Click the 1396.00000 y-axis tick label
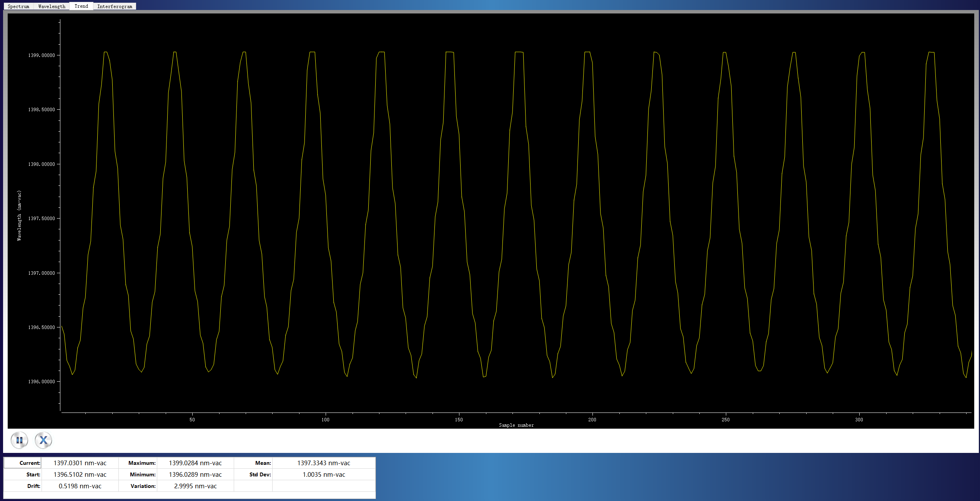Image resolution: width=980 pixels, height=501 pixels. click(42, 382)
